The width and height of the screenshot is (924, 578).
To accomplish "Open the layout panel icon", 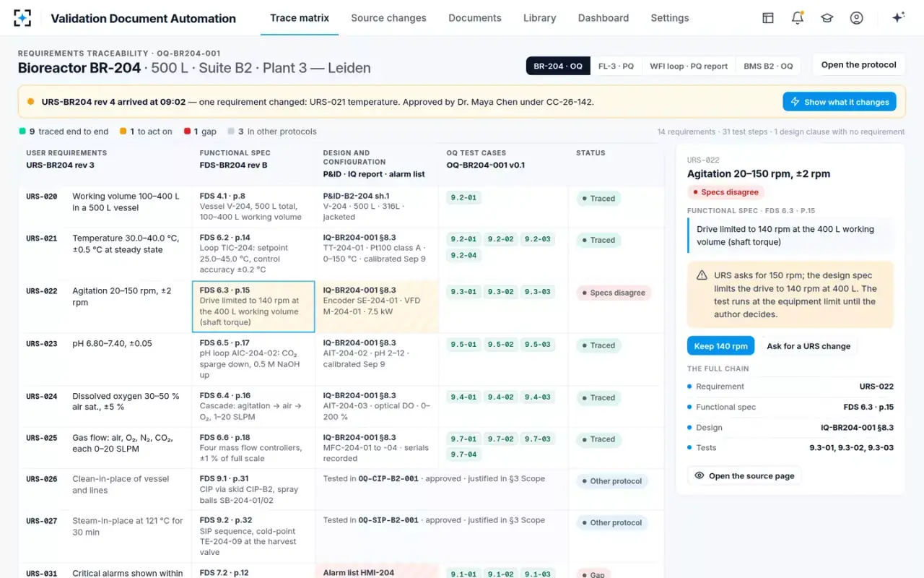I will (768, 18).
